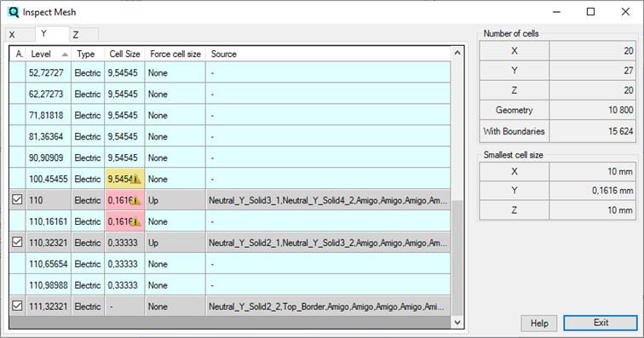Screen dimensions: 644x338
Task: Click the level cell reading 110,65654
Action: coord(48,264)
